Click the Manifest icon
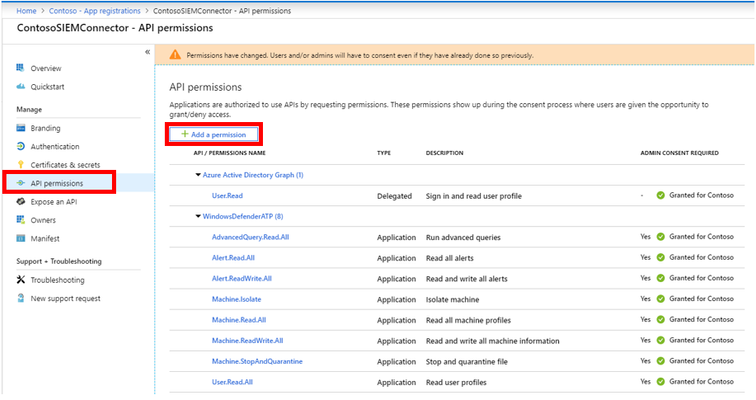Image resolution: width=756 pixels, height=400 pixels. coord(20,238)
